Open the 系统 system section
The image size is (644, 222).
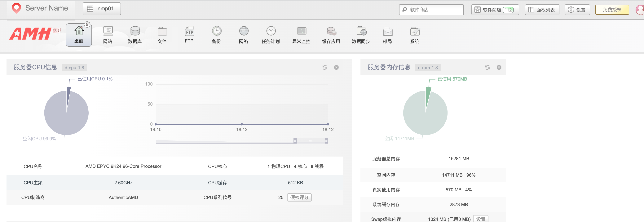(415, 35)
